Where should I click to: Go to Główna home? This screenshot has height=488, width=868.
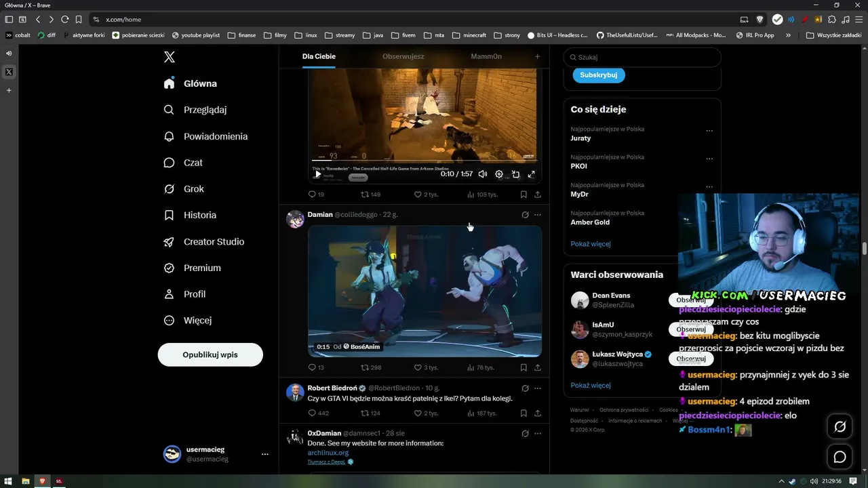tap(191, 84)
